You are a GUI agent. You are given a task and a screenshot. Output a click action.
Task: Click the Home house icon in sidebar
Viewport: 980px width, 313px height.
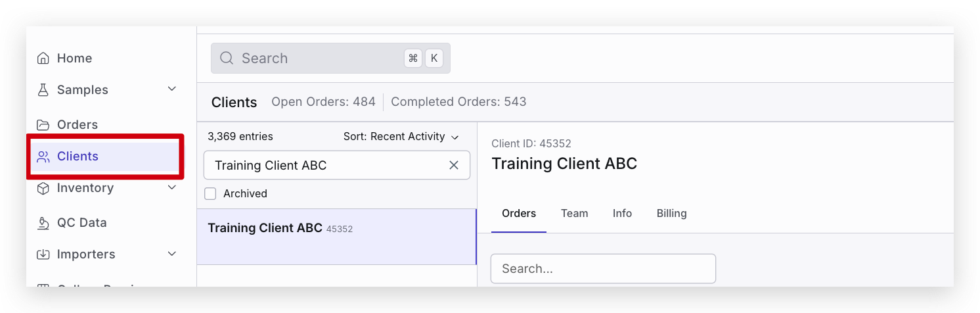[43, 59]
